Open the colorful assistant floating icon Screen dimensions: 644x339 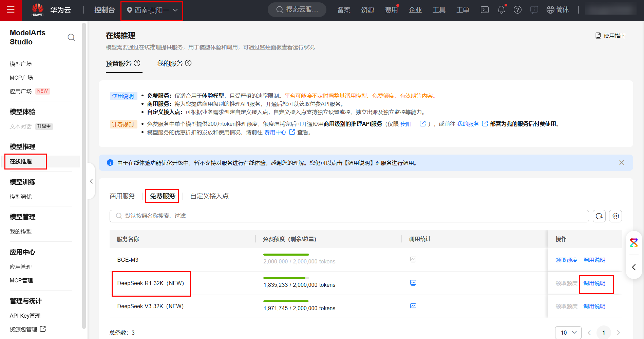pyautogui.click(x=634, y=243)
